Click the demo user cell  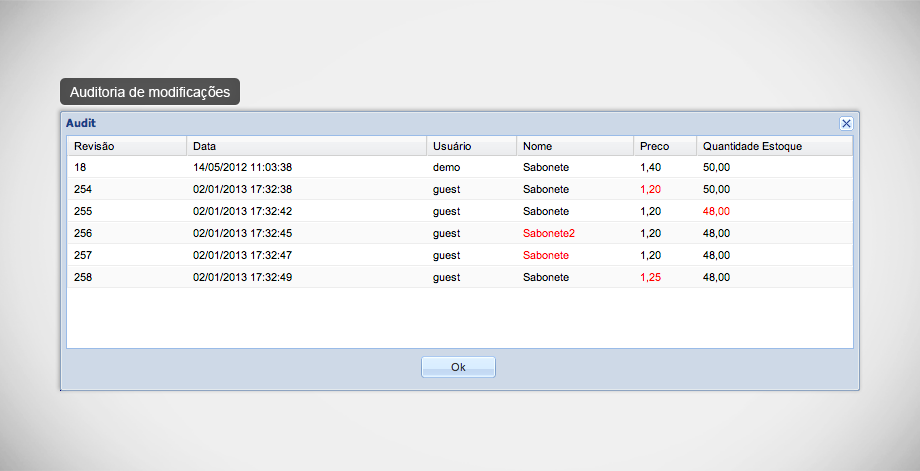tap(446, 167)
